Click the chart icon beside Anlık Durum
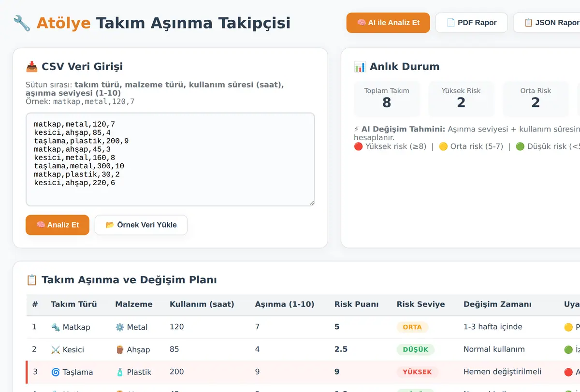 [360, 67]
